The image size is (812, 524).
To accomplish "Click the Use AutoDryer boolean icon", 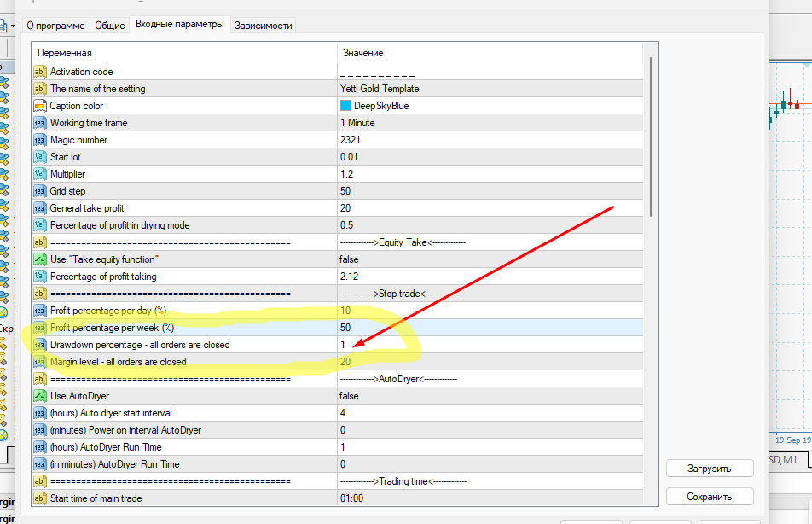I will point(39,396).
